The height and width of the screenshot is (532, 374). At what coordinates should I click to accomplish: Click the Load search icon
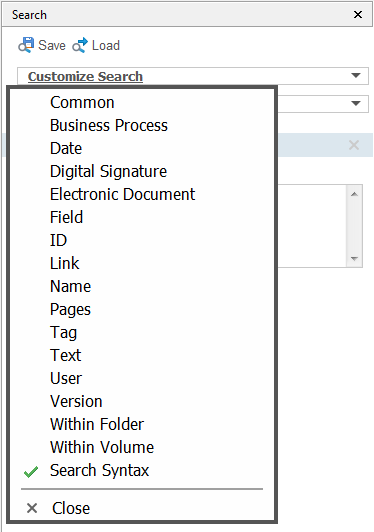(80, 45)
